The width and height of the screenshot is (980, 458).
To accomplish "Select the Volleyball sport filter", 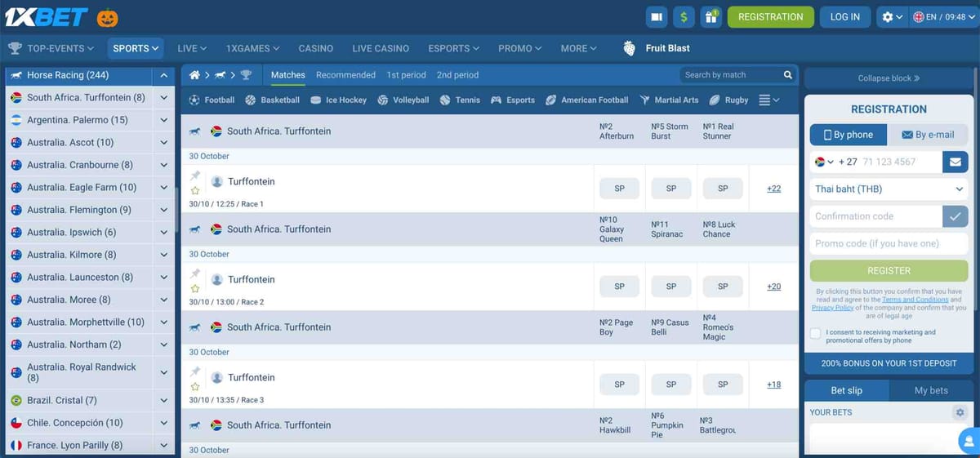I will 403,100.
